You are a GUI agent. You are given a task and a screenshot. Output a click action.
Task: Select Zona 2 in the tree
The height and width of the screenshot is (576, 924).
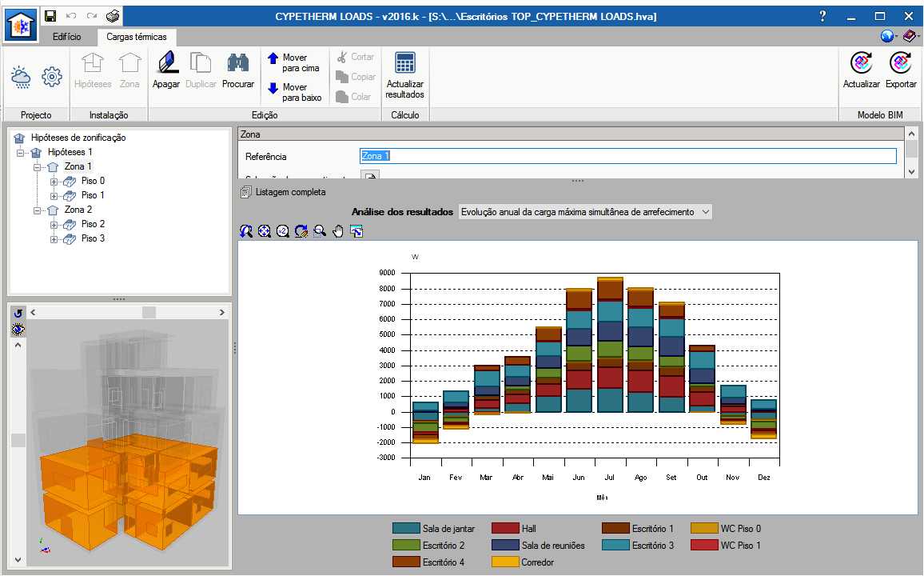[x=78, y=210]
